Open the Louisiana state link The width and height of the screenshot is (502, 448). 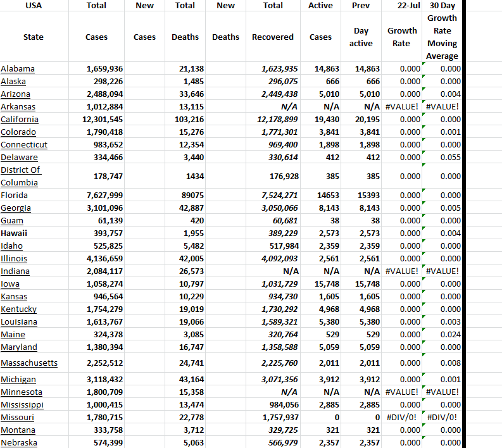point(19,321)
